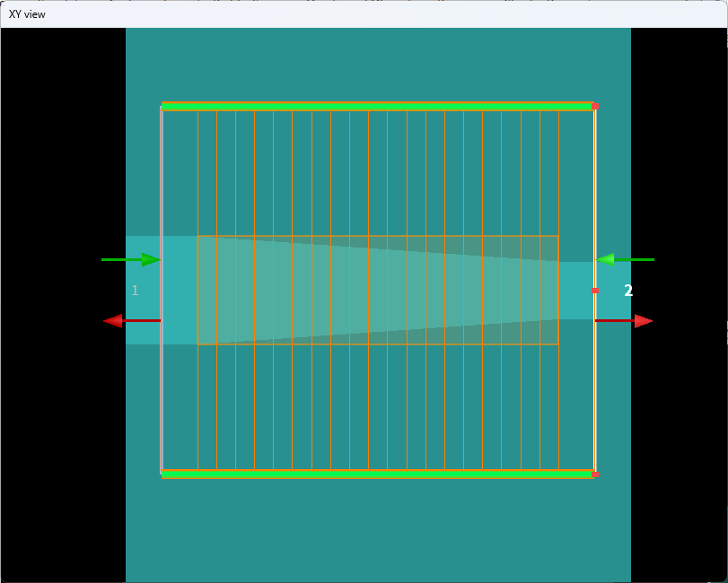Viewport: 728px width, 583px height.
Task: Select port 2 red outward arrow
Action: [x=624, y=320]
